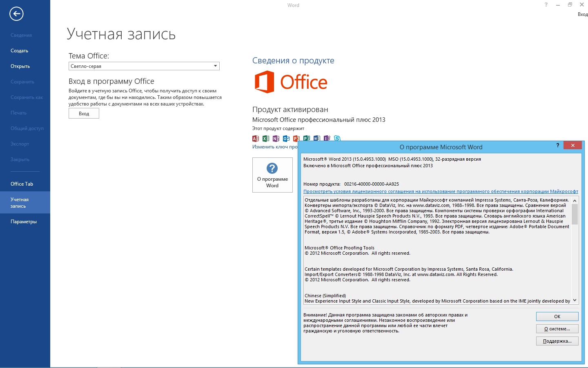Click the InfoPath product icon
The height and width of the screenshot is (368, 588).
tap(327, 138)
